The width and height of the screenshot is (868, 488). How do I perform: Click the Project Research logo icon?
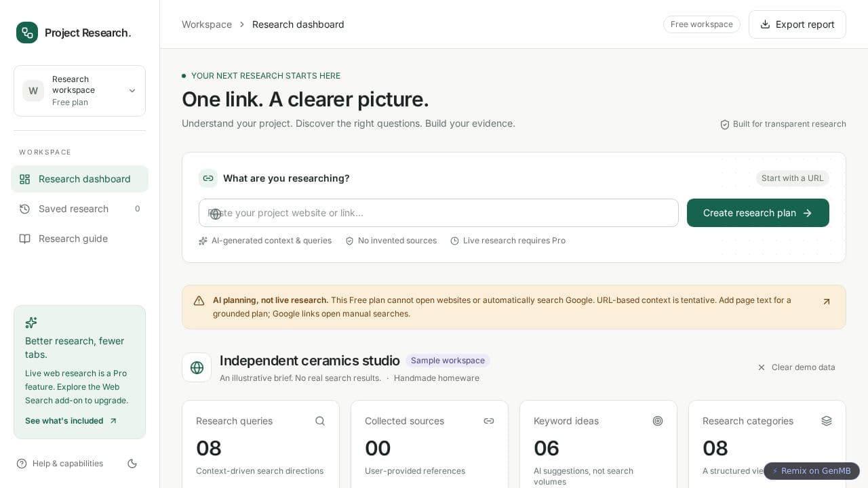27,33
